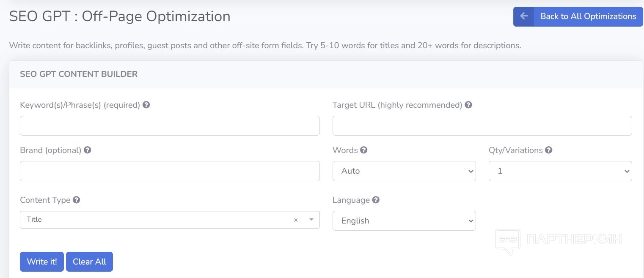Go Back to All Optimizations
Viewport: 644px width, 278px height.
click(588, 16)
